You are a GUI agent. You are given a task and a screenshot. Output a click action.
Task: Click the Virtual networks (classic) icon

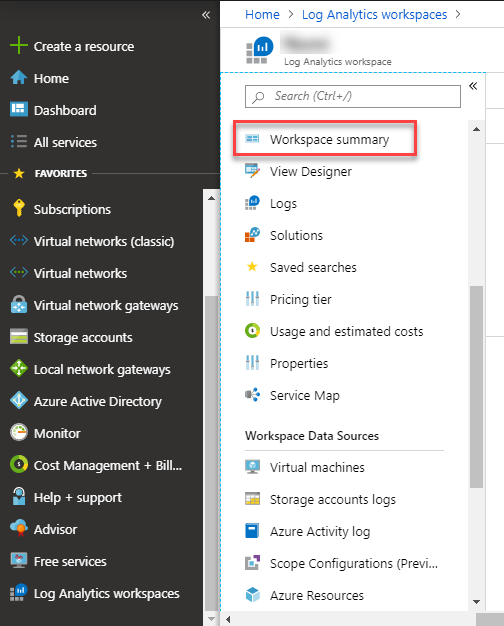(18, 240)
